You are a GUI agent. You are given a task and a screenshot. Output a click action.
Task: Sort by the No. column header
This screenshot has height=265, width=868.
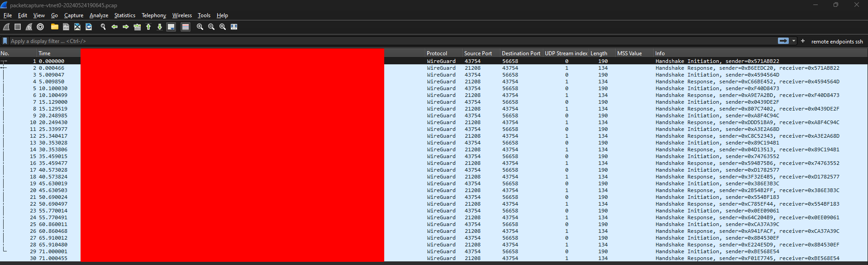[x=19, y=53]
